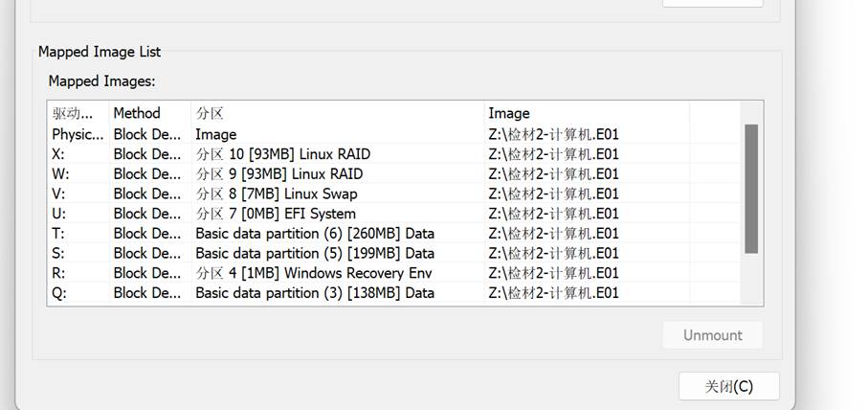Screen dimensions: 868x410
Task: Click the Unmount button
Action: pos(713,335)
